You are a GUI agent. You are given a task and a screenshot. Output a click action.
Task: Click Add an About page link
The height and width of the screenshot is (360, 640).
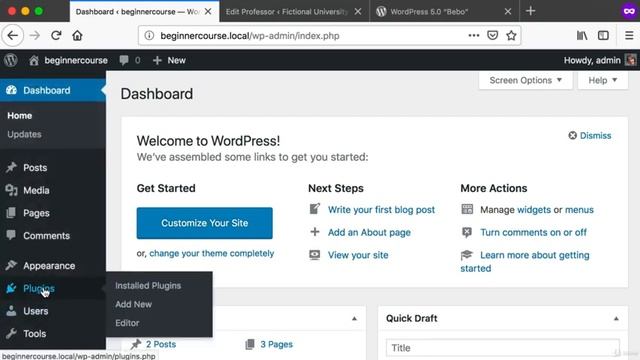(x=369, y=232)
